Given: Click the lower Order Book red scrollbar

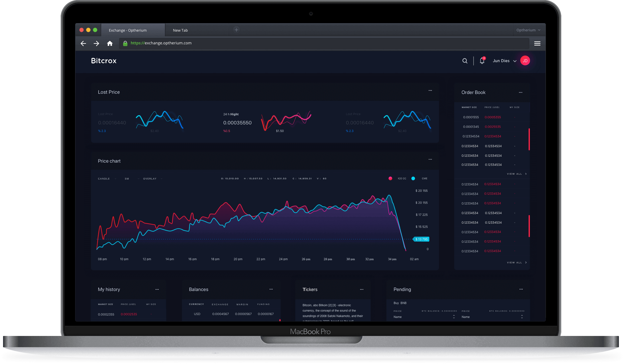Looking at the screenshot, I should (529, 226).
